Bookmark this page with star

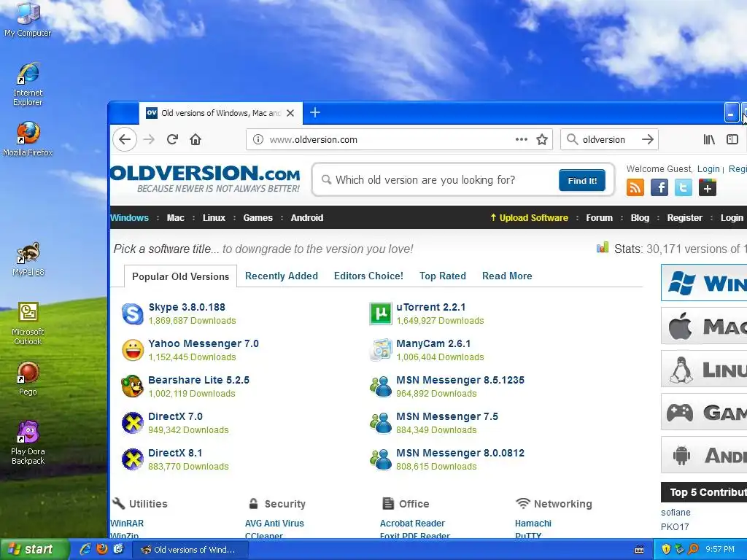542,139
